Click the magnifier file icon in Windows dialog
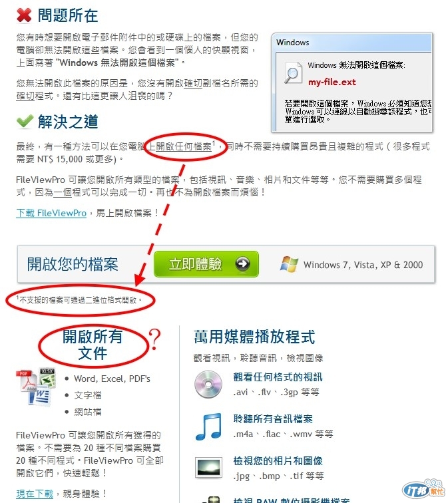 (294, 73)
